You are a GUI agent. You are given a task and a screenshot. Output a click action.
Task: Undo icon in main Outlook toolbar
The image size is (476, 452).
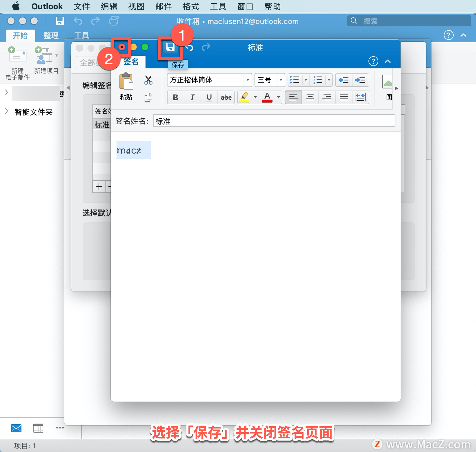click(x=78, y=21)
